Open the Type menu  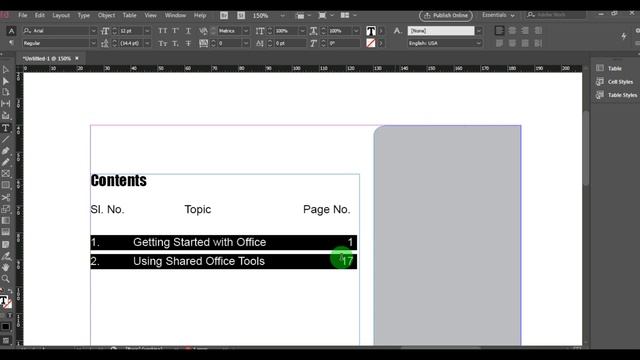click(x=84, y=15)
